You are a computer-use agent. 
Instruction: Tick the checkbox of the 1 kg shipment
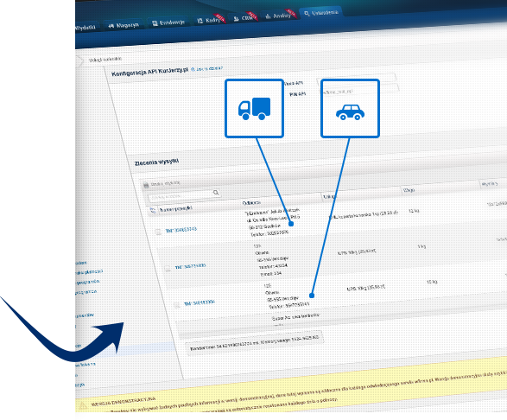(168, 269)
